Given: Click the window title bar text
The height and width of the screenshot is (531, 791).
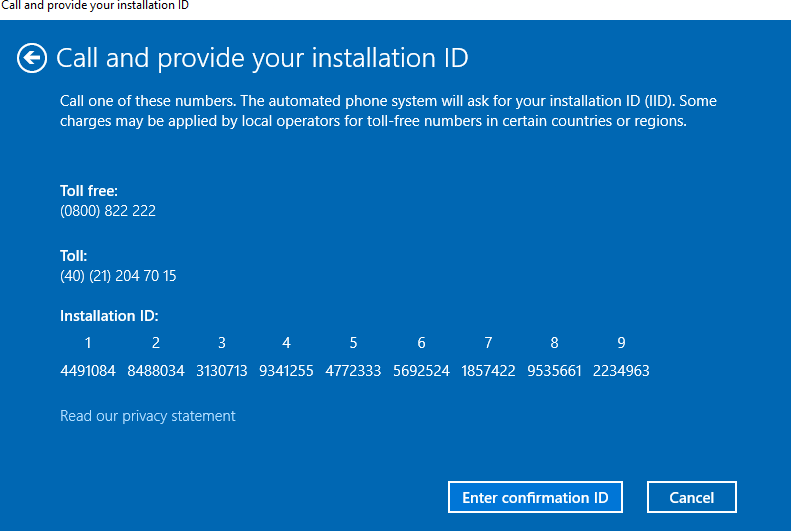Looking at the screenshot, I should point(95,6).
